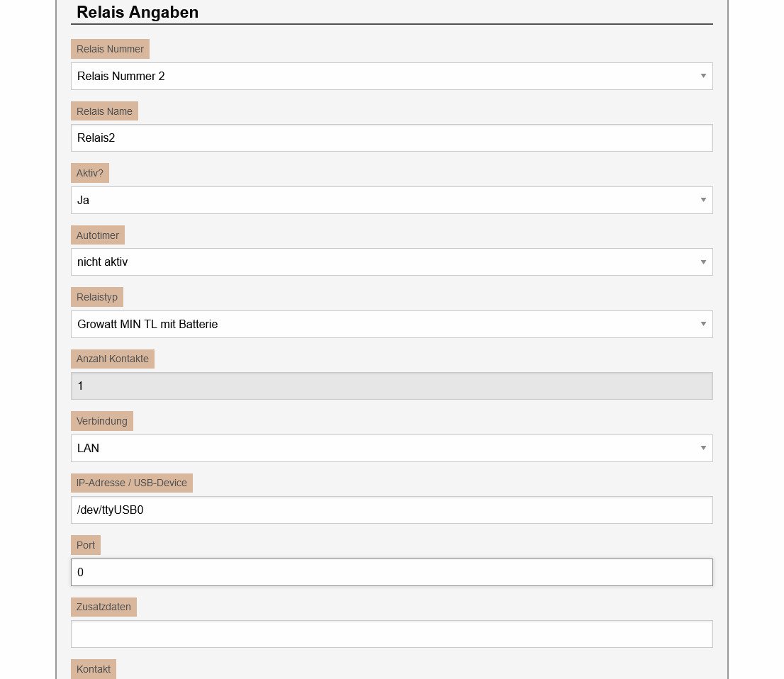Click the Port label tag
Screen dimensions: 784x679
(x=86, y=545)
